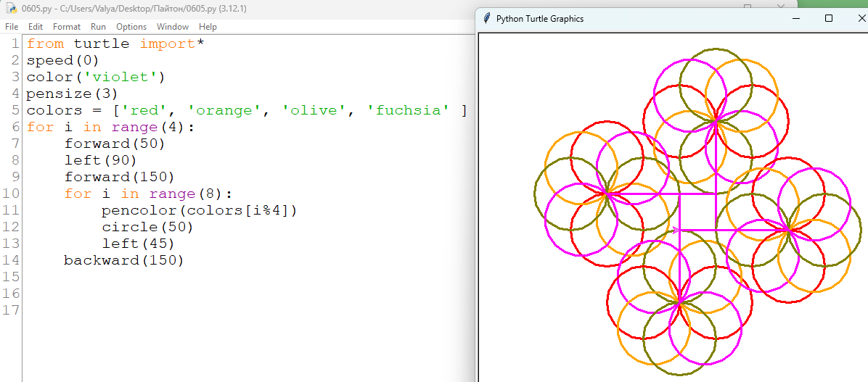Screen dimensions: 868x382
Task: Place cursor on 'from turtle import*' line
Action: click(115, 43)
